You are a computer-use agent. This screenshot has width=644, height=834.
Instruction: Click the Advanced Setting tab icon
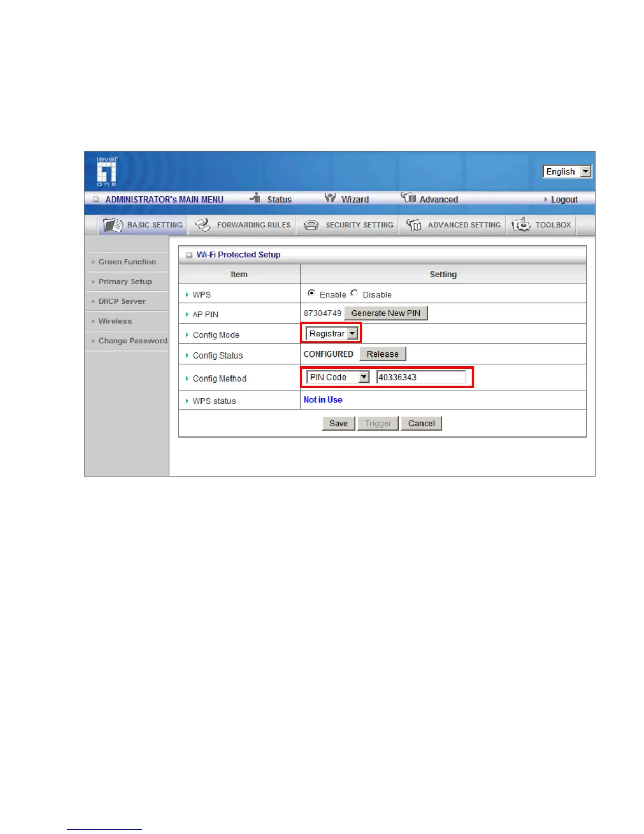(x=414, y=225)
